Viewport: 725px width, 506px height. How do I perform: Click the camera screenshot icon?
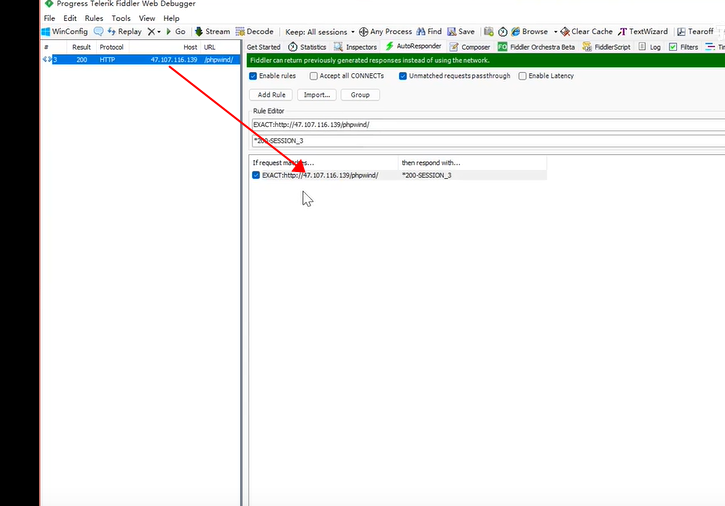pos(489,31)
